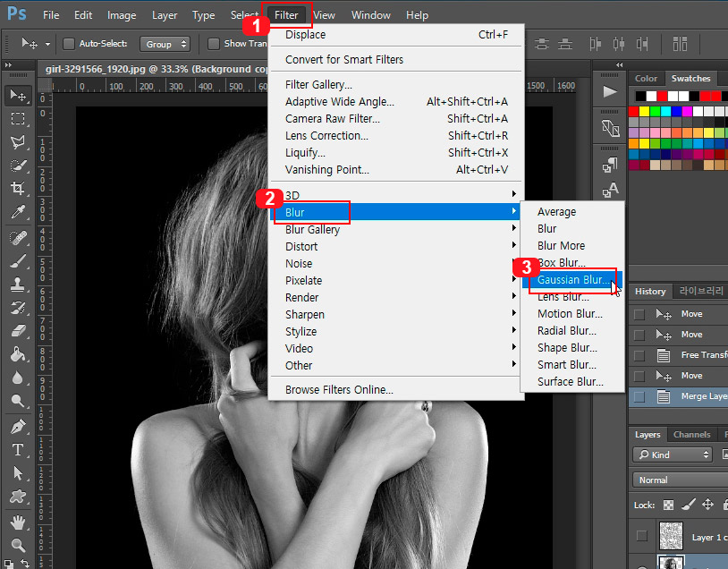This screenshot has height=569, width=728.
Task: Click the Photoshop Ps logo
Action: pos(17,13)
